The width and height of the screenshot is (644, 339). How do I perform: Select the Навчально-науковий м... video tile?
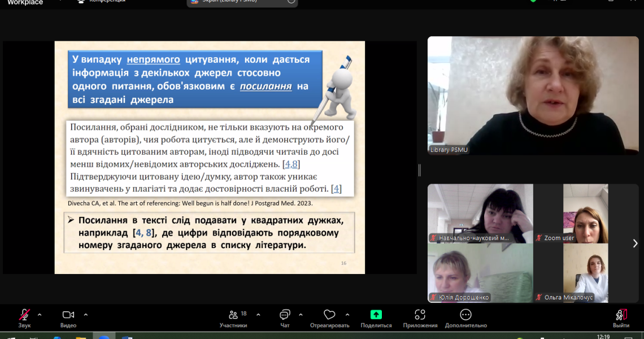pyautogui.click(x=480, y=214)
